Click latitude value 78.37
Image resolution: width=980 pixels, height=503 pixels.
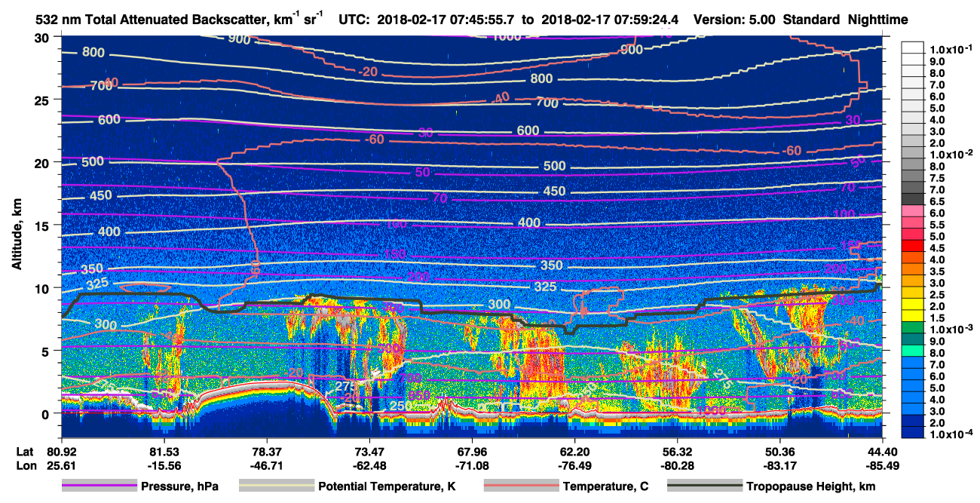pos(267,451)
